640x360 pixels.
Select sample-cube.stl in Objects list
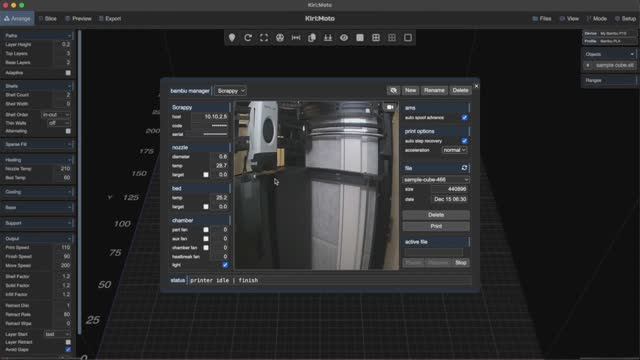point(614,65)
